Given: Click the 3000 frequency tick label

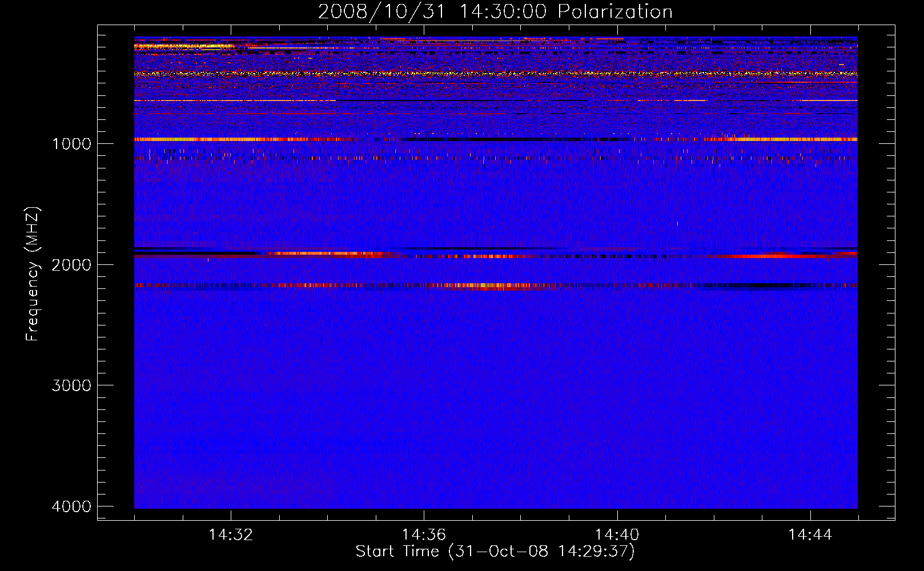Looking at the screenshot, I should click(71, 385).
